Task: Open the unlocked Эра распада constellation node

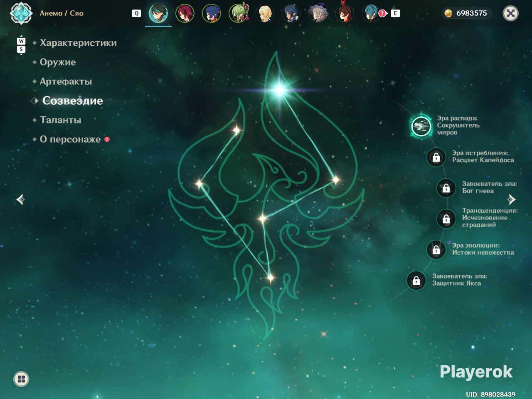Action: pos(421,126)
